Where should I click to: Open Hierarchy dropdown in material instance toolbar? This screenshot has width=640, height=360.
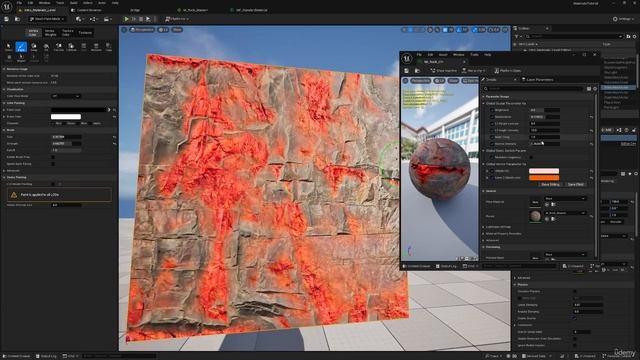473,71
